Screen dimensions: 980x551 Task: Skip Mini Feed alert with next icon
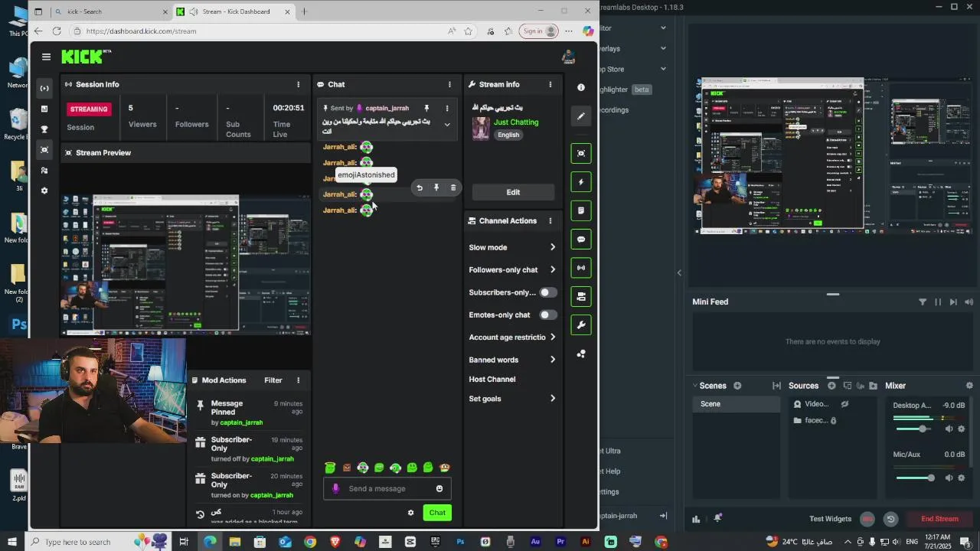pos(953,302)
